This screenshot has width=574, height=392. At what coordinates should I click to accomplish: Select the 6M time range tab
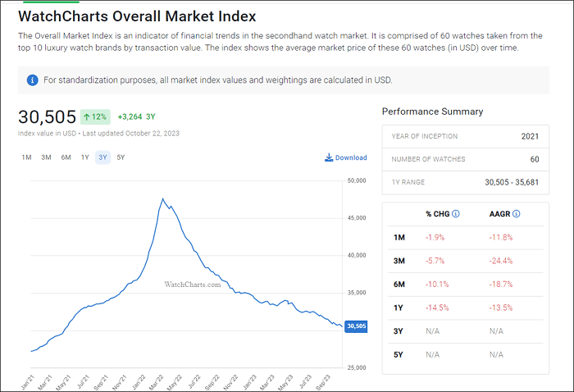(66, 157)
